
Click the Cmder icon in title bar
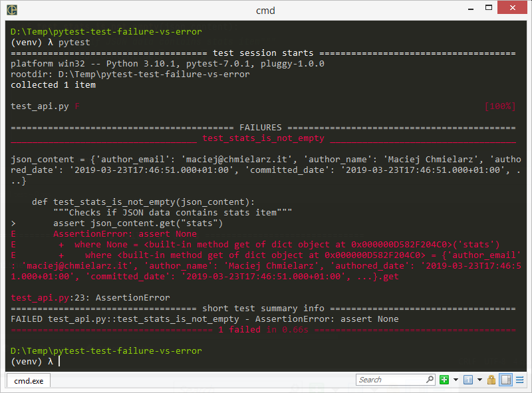coord(11,10)
